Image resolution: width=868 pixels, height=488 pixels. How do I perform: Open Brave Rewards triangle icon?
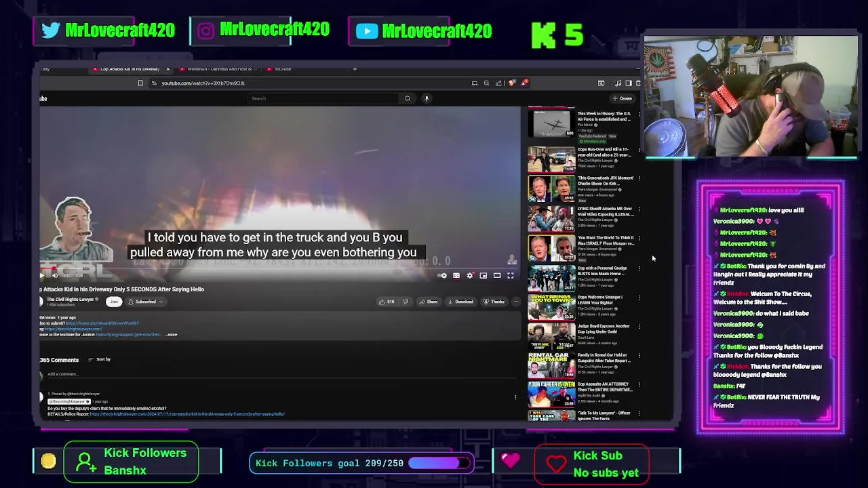[524, 83]
